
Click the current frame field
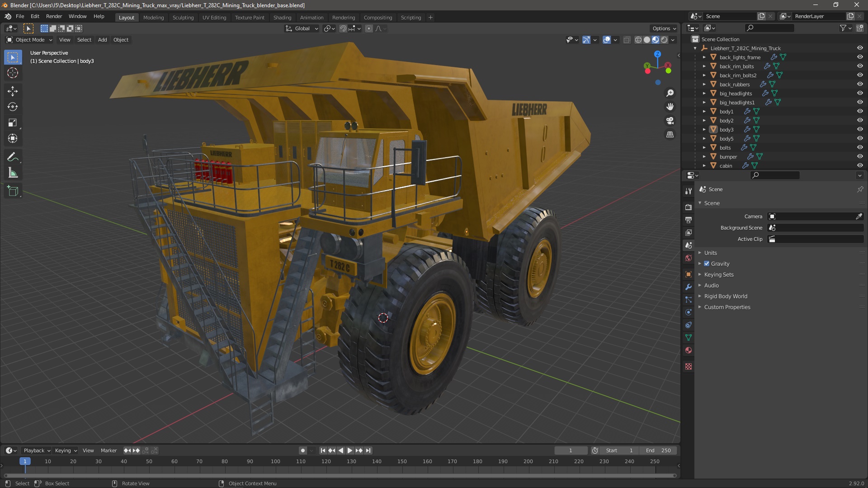coord(571,450)
